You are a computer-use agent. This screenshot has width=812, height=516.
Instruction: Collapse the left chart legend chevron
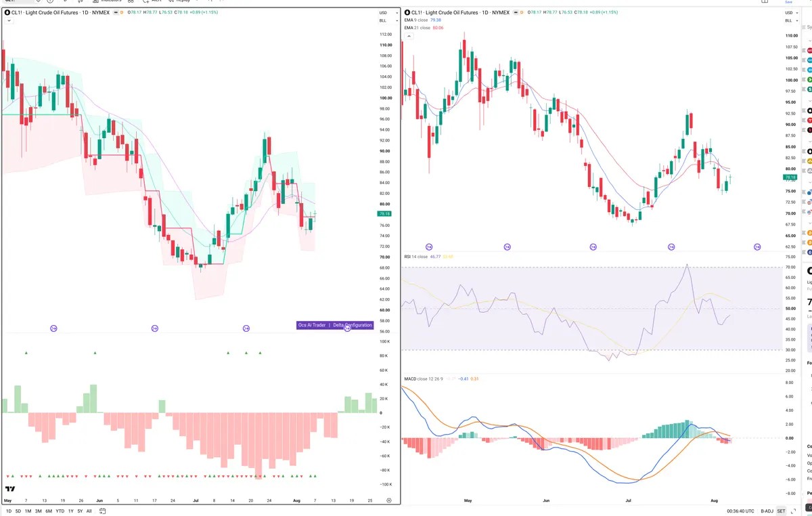(8, 21)
